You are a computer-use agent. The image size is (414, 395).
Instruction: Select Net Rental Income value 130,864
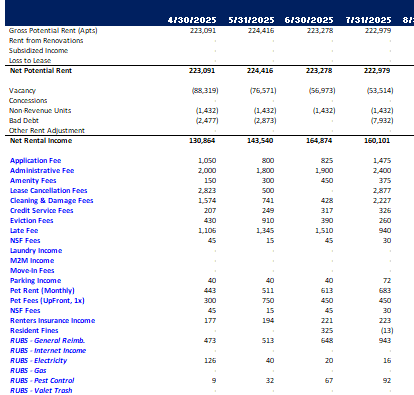(202, 141)
